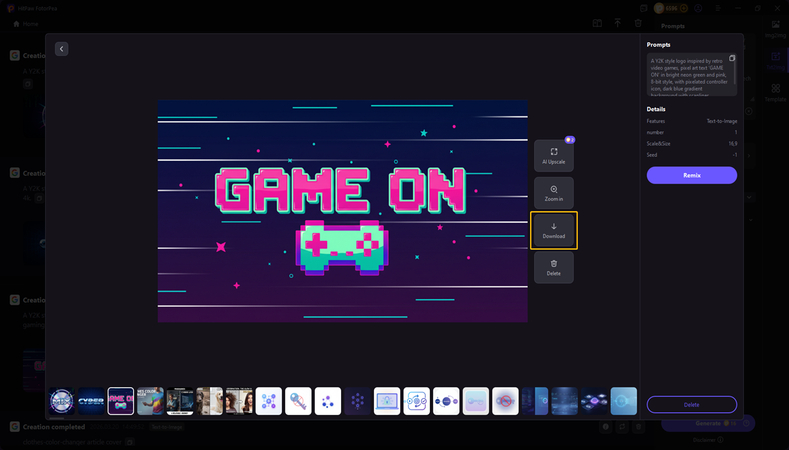Download the GAME ON image
The height and width of the screenshot is (450, 789).
(x=553, y=230)
